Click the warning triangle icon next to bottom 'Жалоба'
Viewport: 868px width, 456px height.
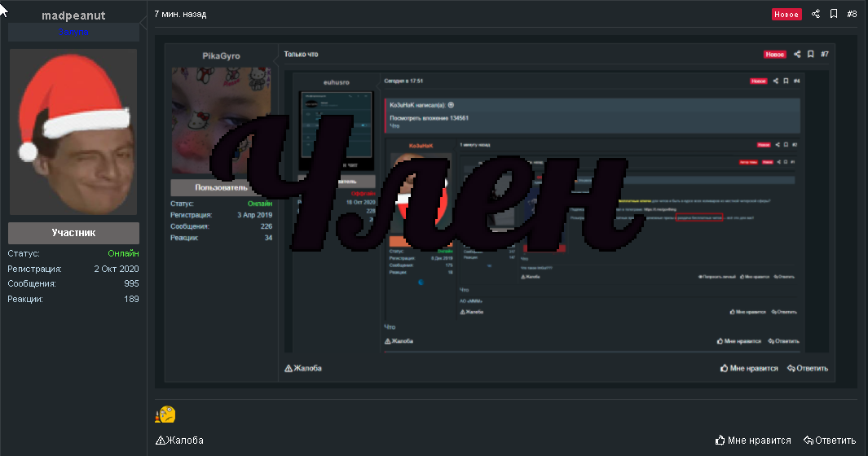pyautogui.click(x=161, y=441)
